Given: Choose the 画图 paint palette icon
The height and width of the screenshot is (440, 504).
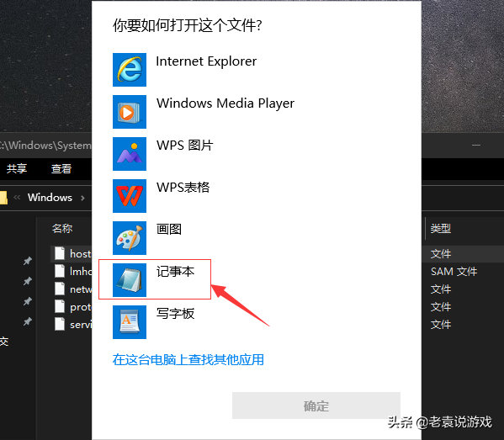Looking at the screenshot, I should (130, 238).
